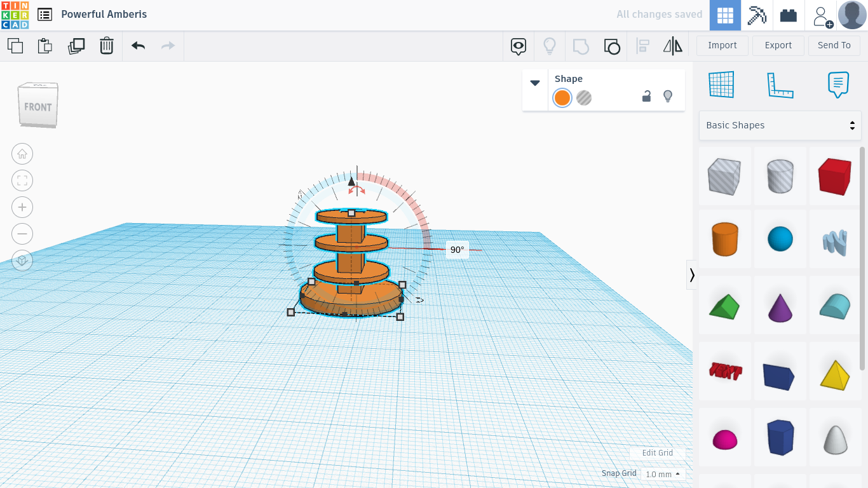Open the designs list menu icon
Image resolution: width=868 pixels, height=488 pixels.
[x=44, y=15]
